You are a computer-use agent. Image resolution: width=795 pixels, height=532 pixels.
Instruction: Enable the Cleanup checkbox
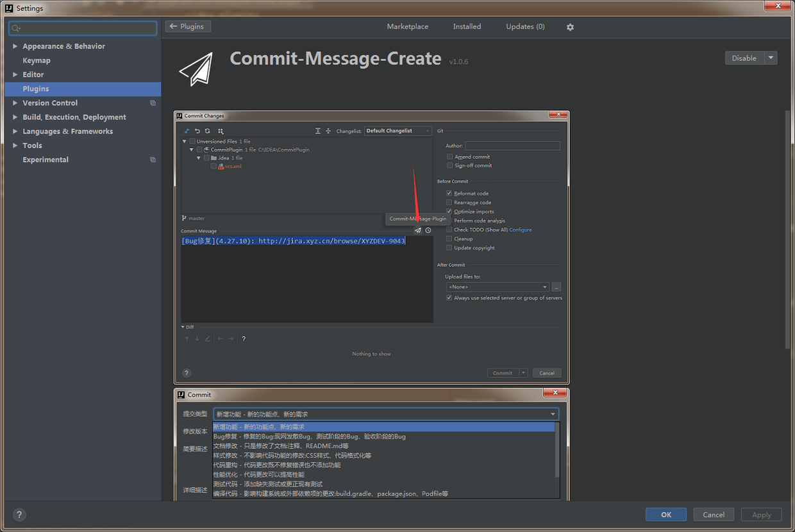449,238
